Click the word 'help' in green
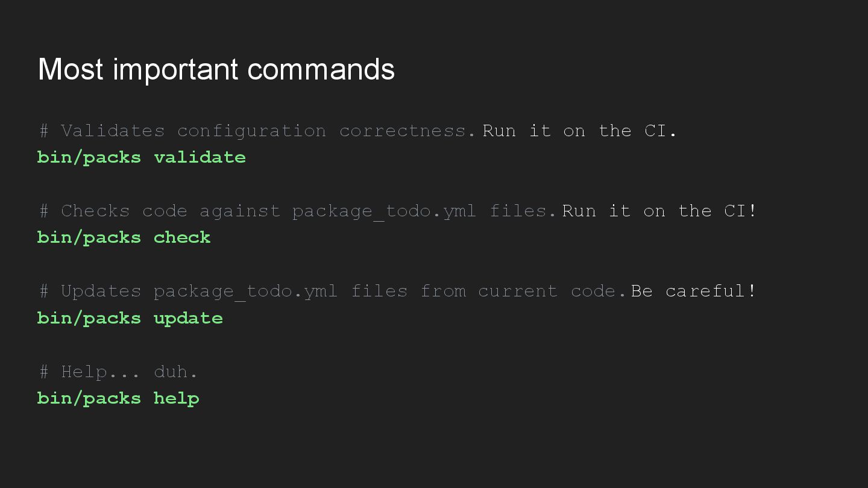Viewport: 868px width, 488px height. [x=177, y=398]
